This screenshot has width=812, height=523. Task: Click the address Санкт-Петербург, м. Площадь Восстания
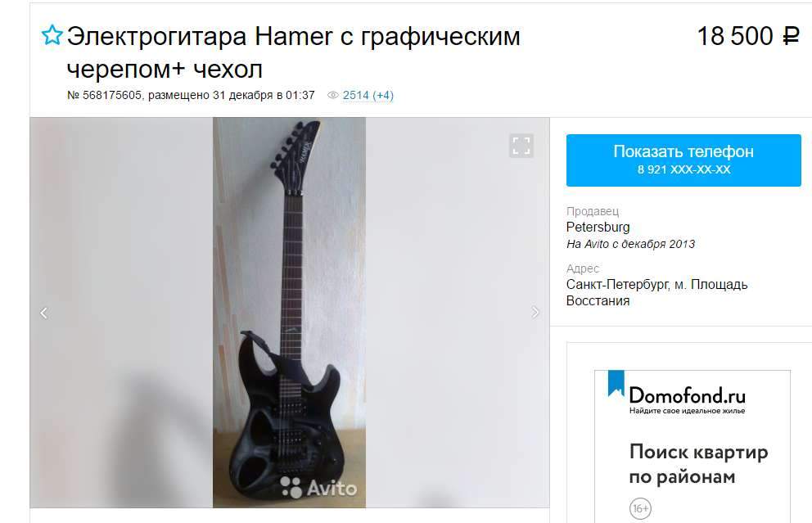click(x=656, y=292)
